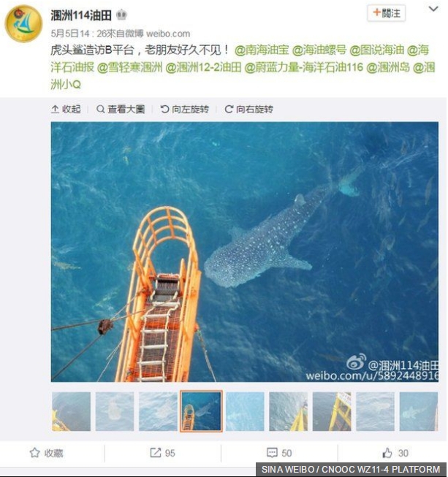Rotate the image right with 向右旋转
Image resolution: width=448 pixels, height=477 pixels.
(249, 109)
